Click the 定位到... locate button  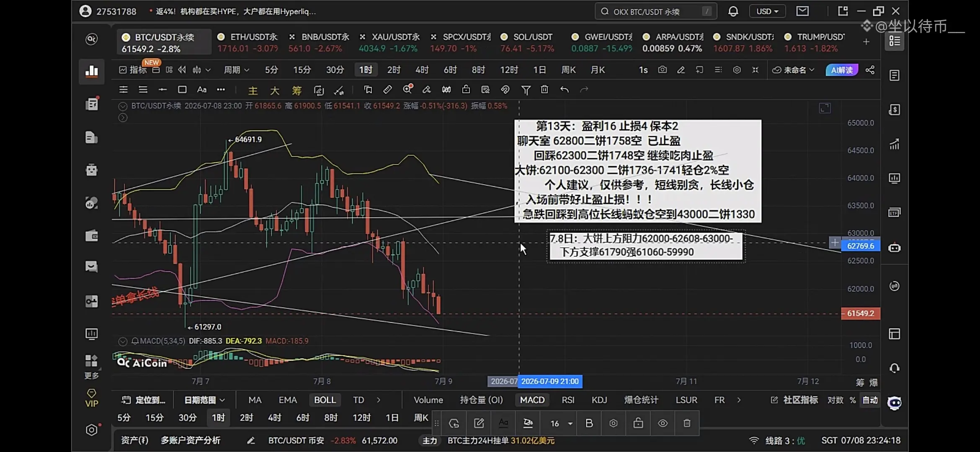143,400
